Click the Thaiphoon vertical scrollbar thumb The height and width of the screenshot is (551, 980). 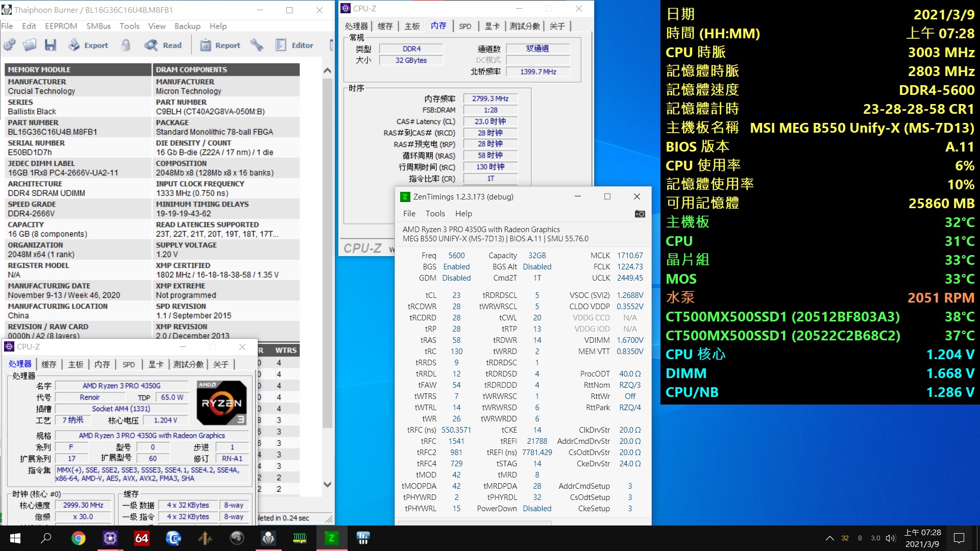click(x=328, y=253)
